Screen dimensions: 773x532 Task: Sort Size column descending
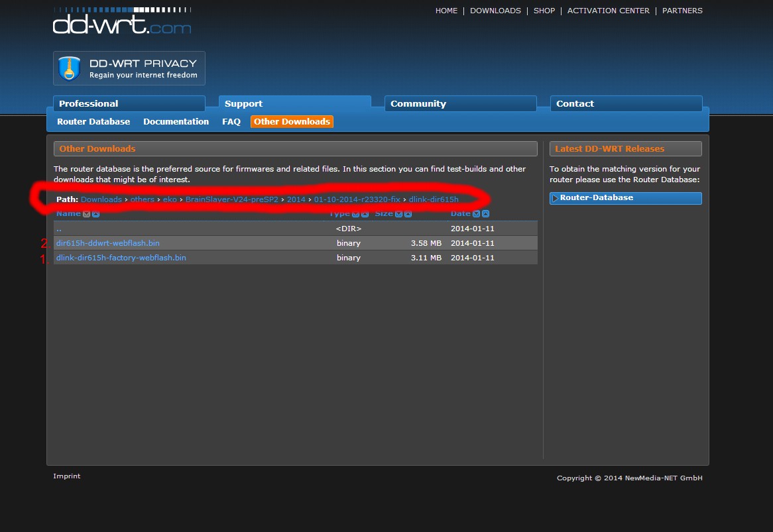tap(399, 214)
